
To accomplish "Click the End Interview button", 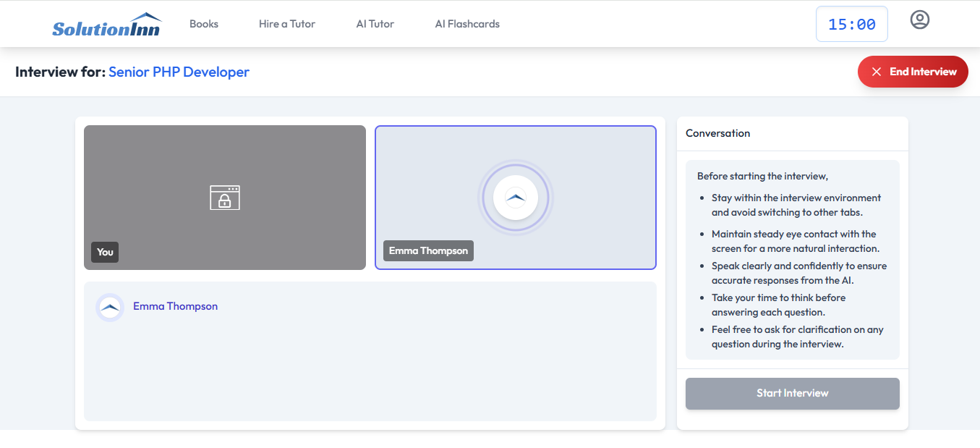I will pyautogui.click(x=913, y=72).
